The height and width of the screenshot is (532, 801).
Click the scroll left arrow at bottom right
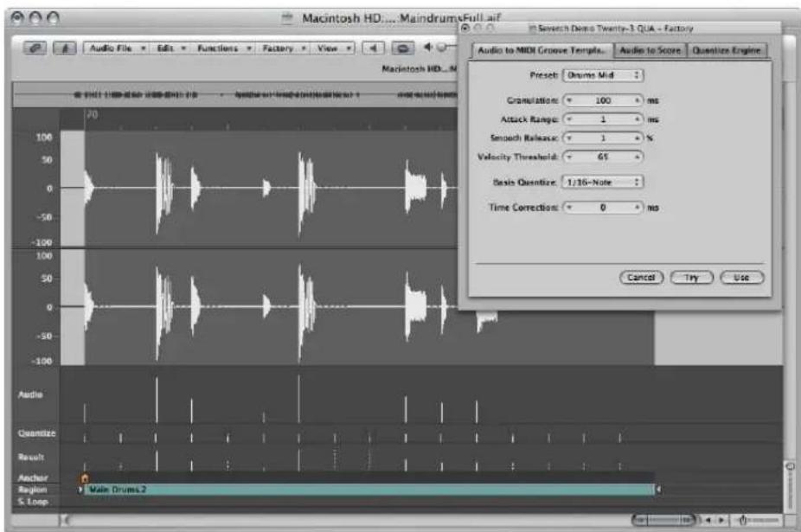(708, 520)
